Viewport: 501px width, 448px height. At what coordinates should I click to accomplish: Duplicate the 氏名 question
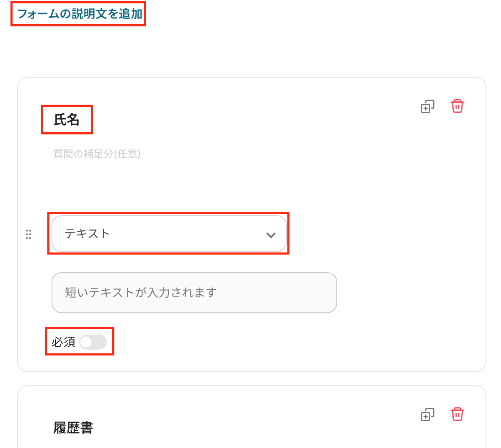(427, 107)
